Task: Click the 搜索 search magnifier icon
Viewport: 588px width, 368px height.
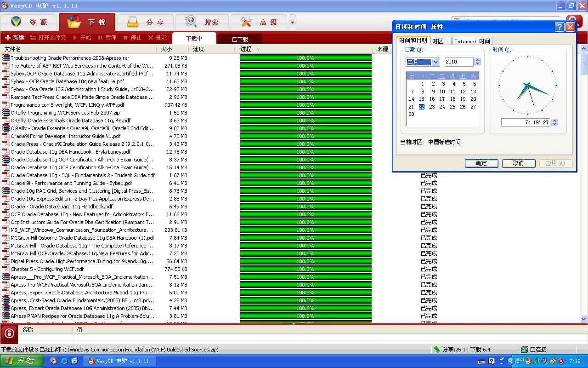Action: (x=191, y=22)
